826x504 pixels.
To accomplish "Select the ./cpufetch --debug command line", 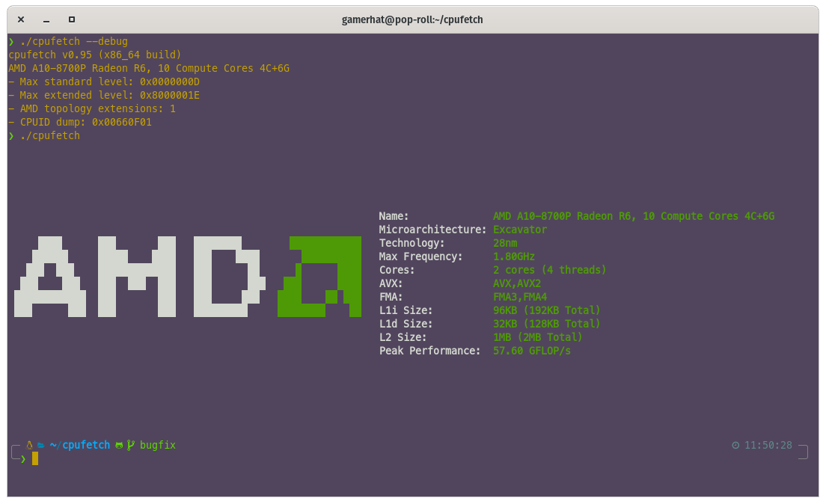I will (75, 41).
